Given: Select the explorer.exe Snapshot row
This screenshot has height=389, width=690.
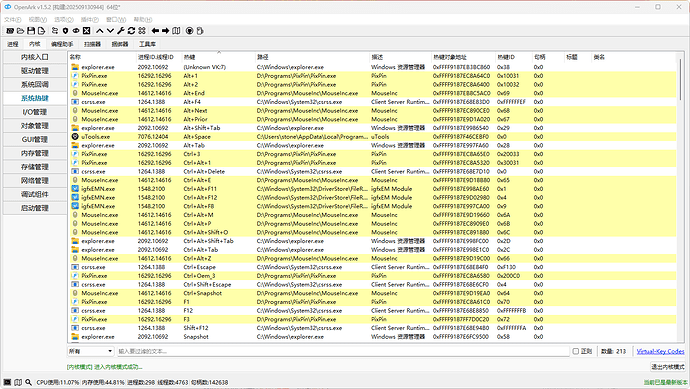Looking at the screenshot, I should click(372, 337).
